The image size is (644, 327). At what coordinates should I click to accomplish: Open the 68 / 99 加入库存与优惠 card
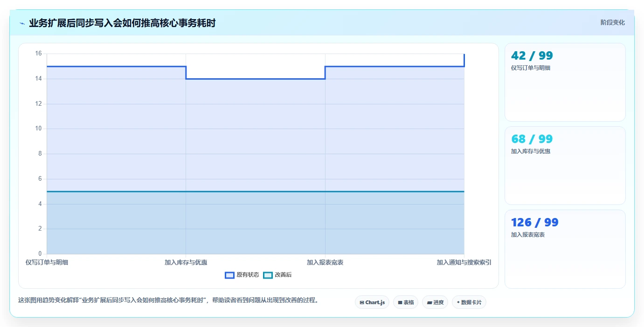click(x=565, y=165)
